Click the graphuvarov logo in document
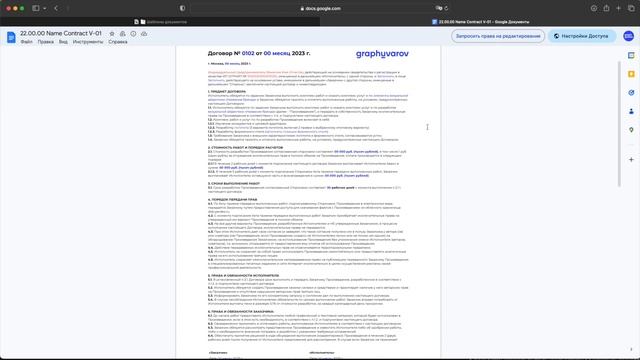This screenshot has width=640, height=360. click(x=382, y=54)
